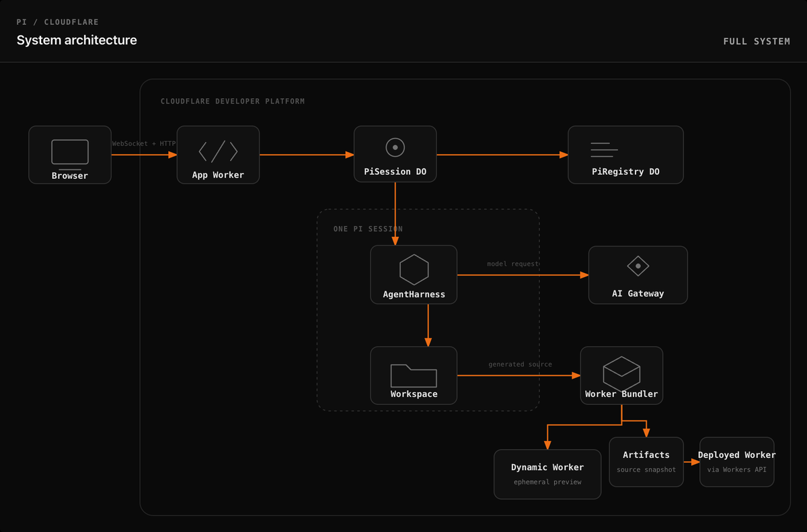
Task: Click the 'via Workers API' subtitle
Action: click(736, 469)
